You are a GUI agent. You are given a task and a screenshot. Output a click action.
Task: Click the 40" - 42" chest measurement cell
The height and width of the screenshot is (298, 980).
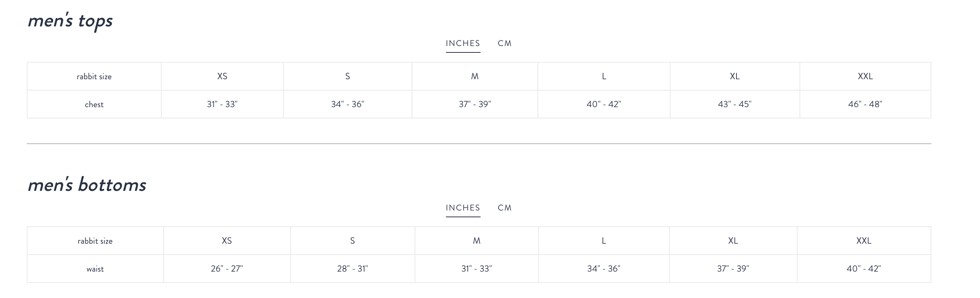(603, 104)
